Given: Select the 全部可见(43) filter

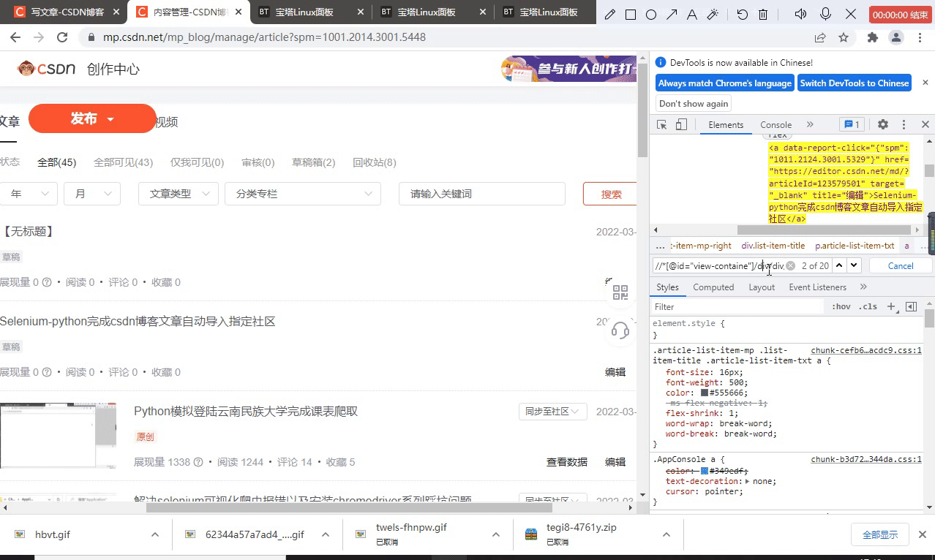Looking at the screenshot, I should (x=123, y=162).
